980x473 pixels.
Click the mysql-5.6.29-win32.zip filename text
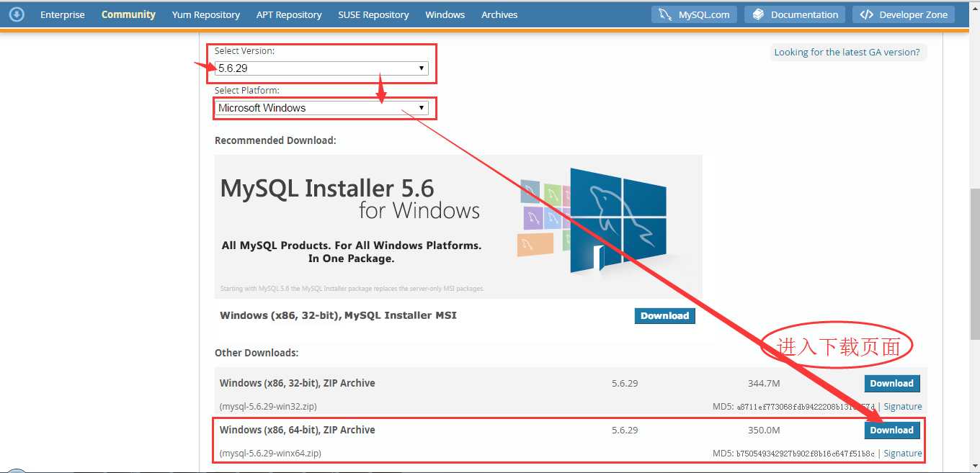(x=268, y=407)
